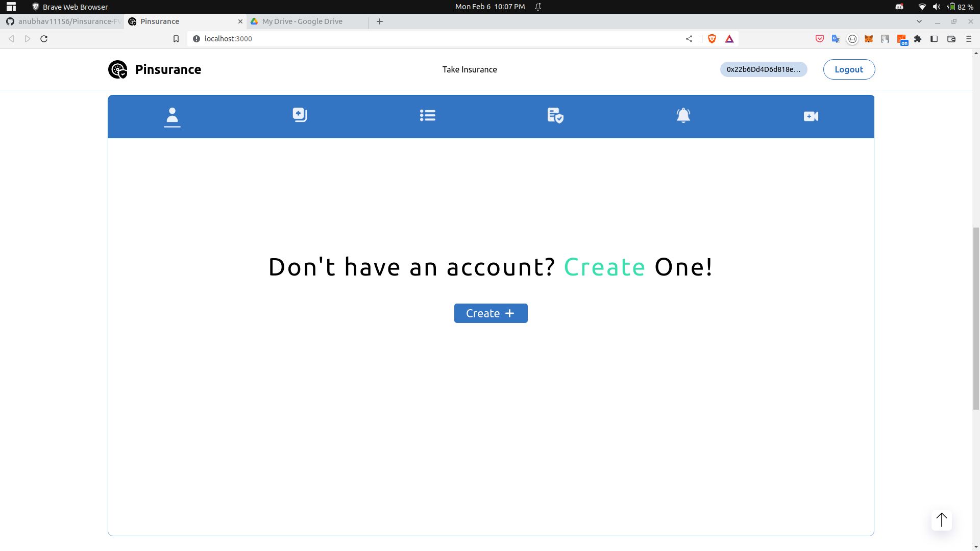The height and width of the screenshot is (551, 980).
Task: Open the Activities icon in top-left corner
Action: (11, 7)
